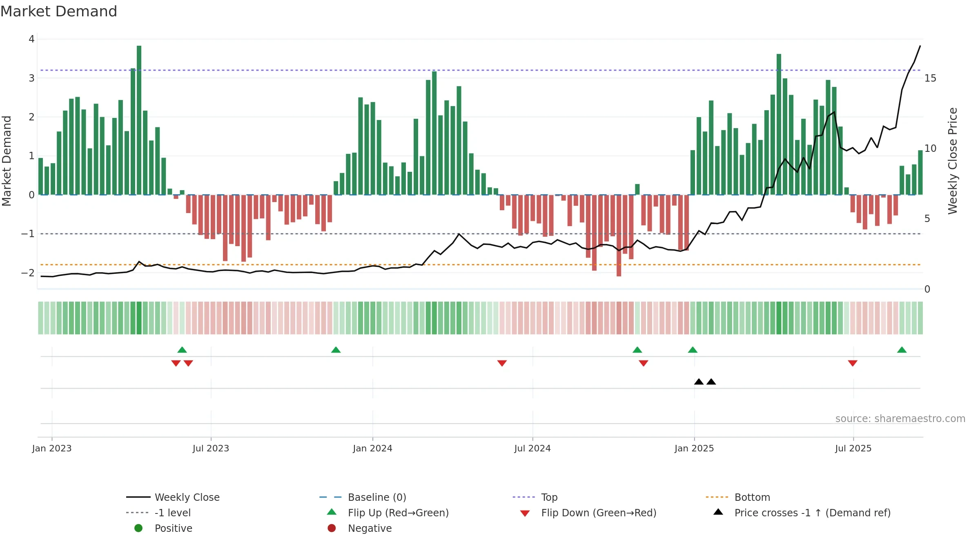The height and width of the screenshot is (551, 980).
Task: Click the 10 tick on the price axis
Action: click(x=931, y=149)
